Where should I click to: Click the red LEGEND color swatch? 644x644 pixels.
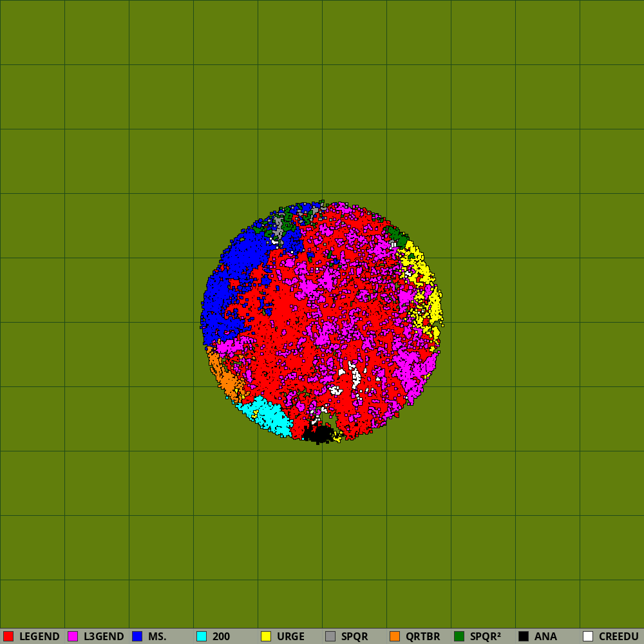pos(8,636)
